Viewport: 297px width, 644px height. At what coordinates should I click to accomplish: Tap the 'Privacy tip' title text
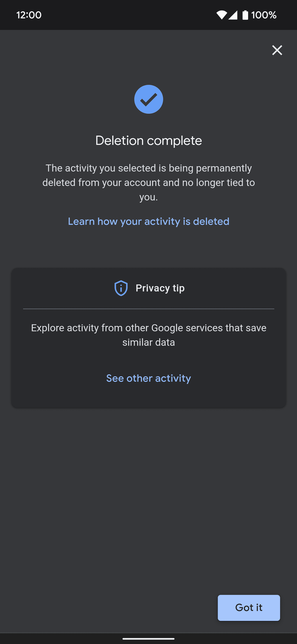coord(160,288)
